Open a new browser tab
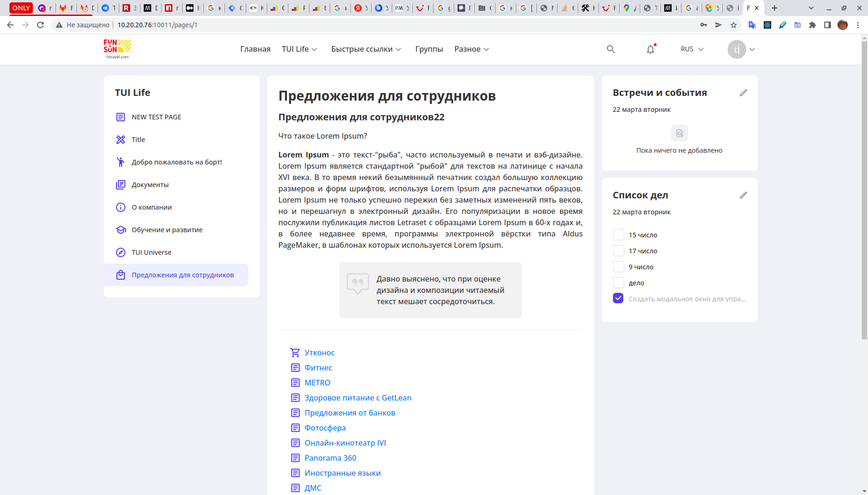 click(x=775, y=8)
